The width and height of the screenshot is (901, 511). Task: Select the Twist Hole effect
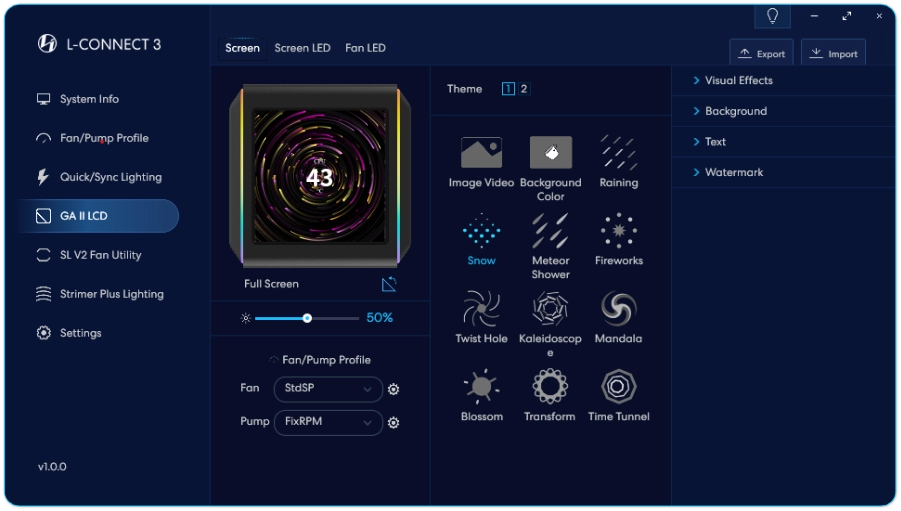[x=481, y=309]
